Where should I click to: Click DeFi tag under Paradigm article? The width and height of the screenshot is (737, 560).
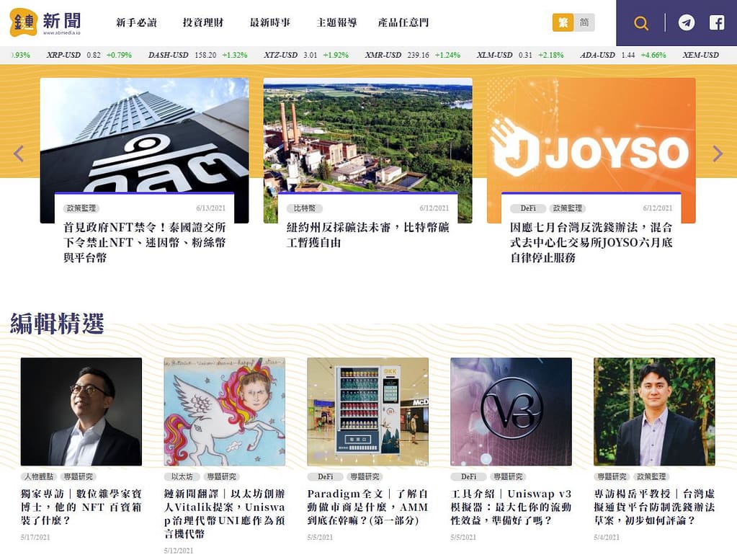click(325, 477)
